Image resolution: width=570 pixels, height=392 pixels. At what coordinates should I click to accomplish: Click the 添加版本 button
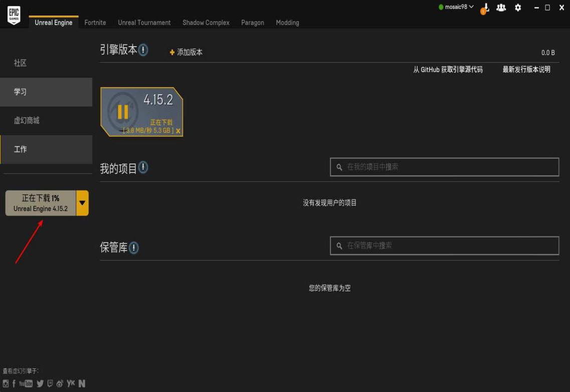[186, 52]
